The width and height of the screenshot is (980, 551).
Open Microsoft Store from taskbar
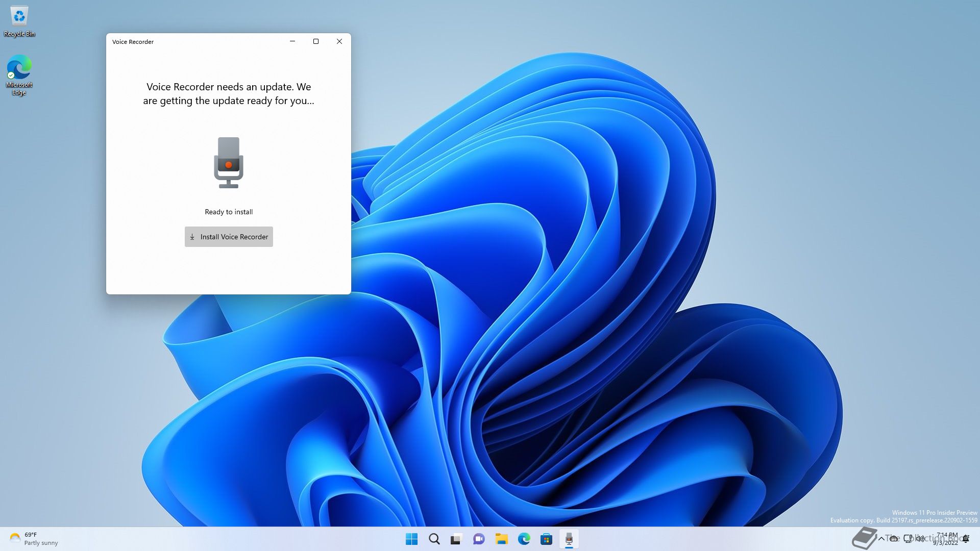(x=546, y=539)
